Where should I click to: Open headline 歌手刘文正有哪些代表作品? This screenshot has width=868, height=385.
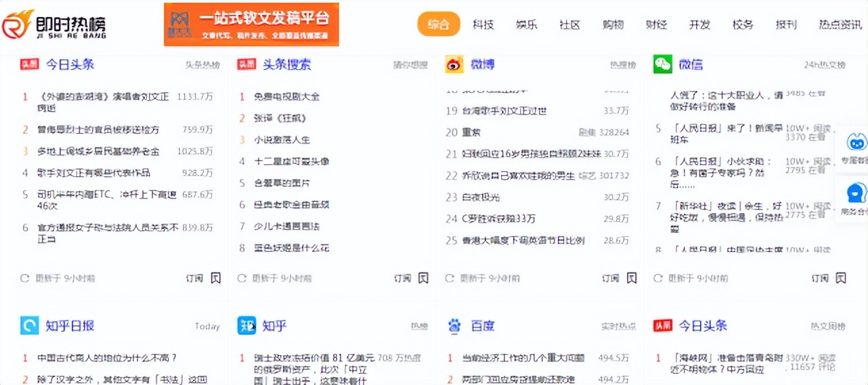pyautogui.click(x=94, y=173)
